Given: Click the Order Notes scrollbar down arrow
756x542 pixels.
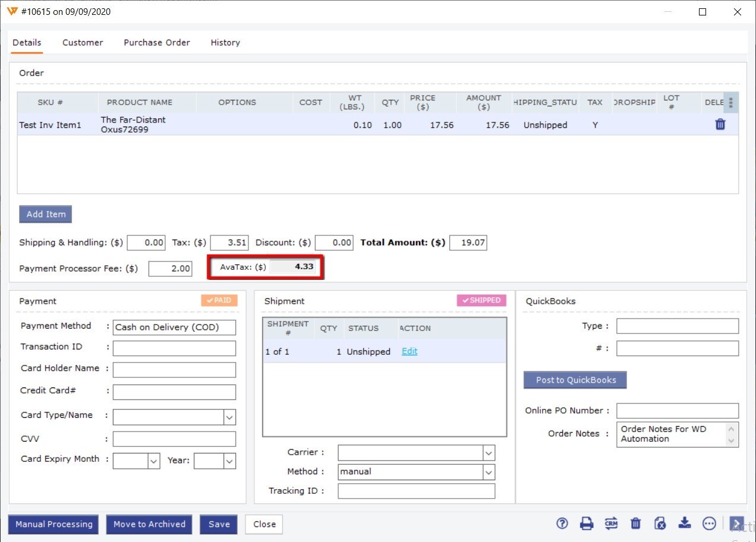Looking at the screenshot, I should coord(732,441).
